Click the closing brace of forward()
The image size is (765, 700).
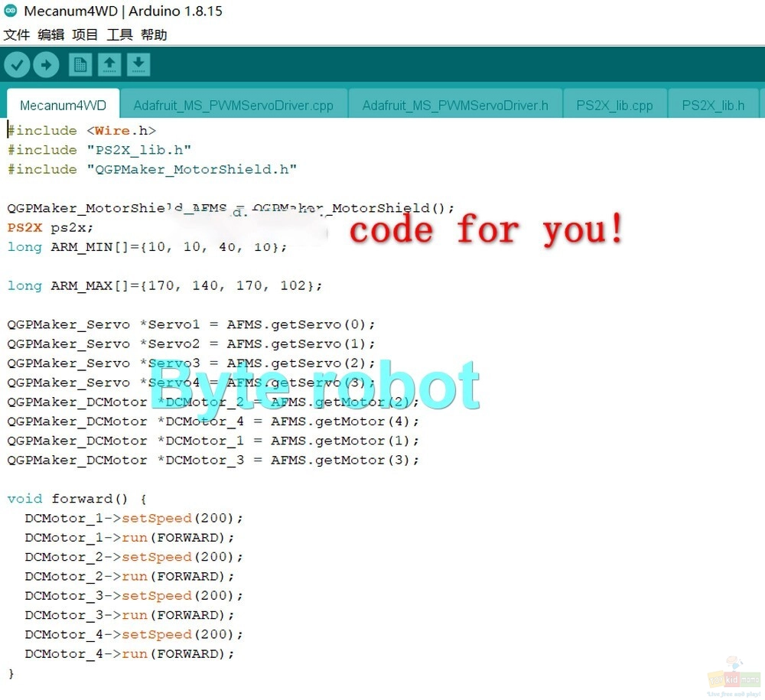(x=11, y=674)
